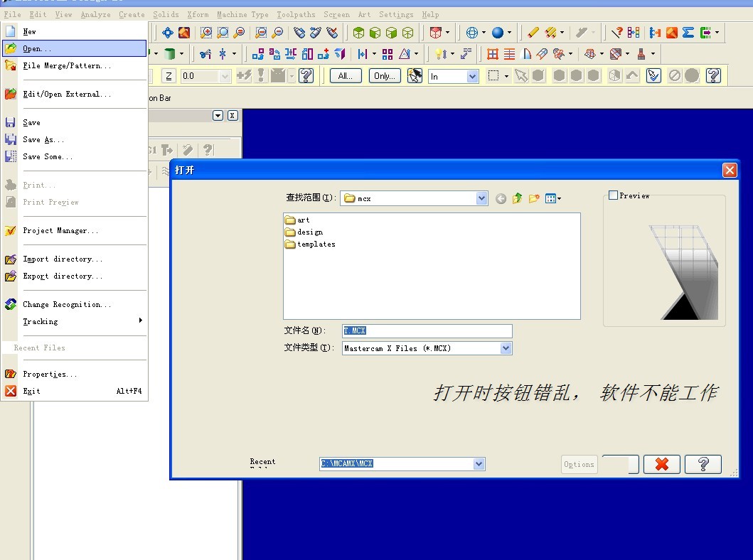Screen dimensions: 753x560
Task: Click the Fit screen icon in toolbar
Action: pos(168,33)
